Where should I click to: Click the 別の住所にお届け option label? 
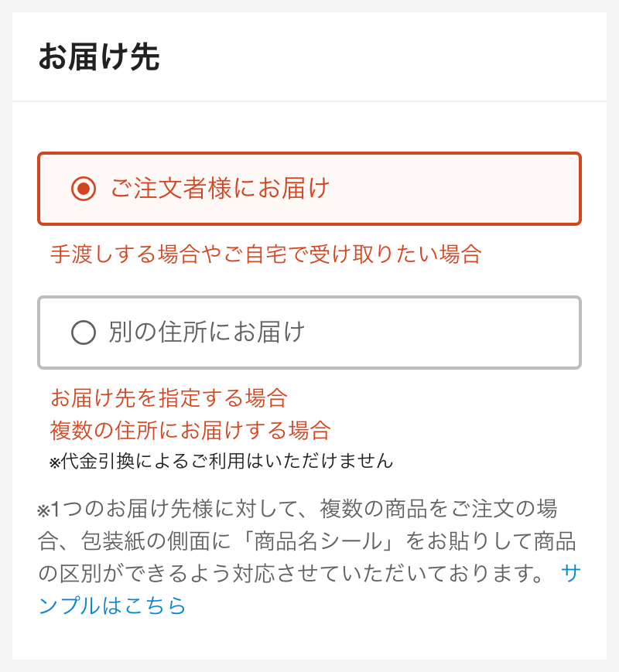click(207, 333)
